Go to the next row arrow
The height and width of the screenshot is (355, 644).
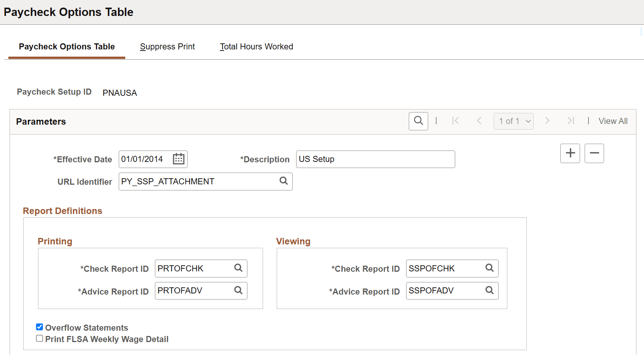pos(547,121)
